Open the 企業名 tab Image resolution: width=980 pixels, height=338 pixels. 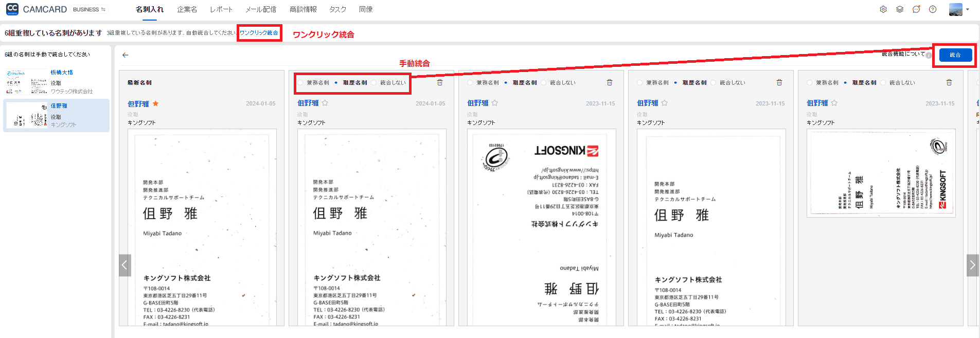(187, 9)
